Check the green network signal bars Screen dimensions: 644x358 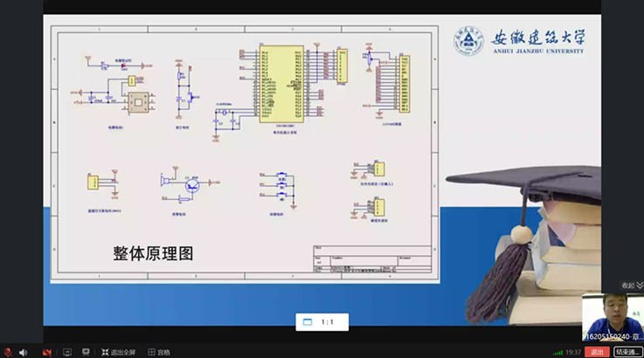[557, 352]
